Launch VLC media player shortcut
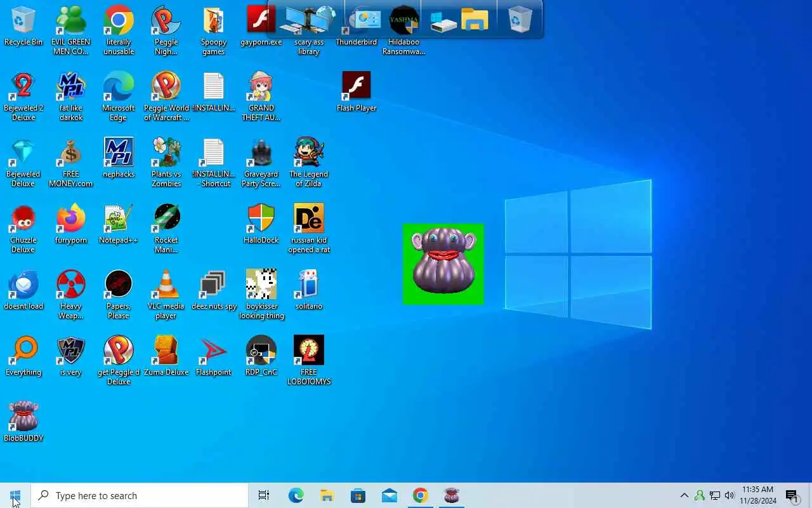Viewport: 812px width, 508px height. click(x=166, y=295)
